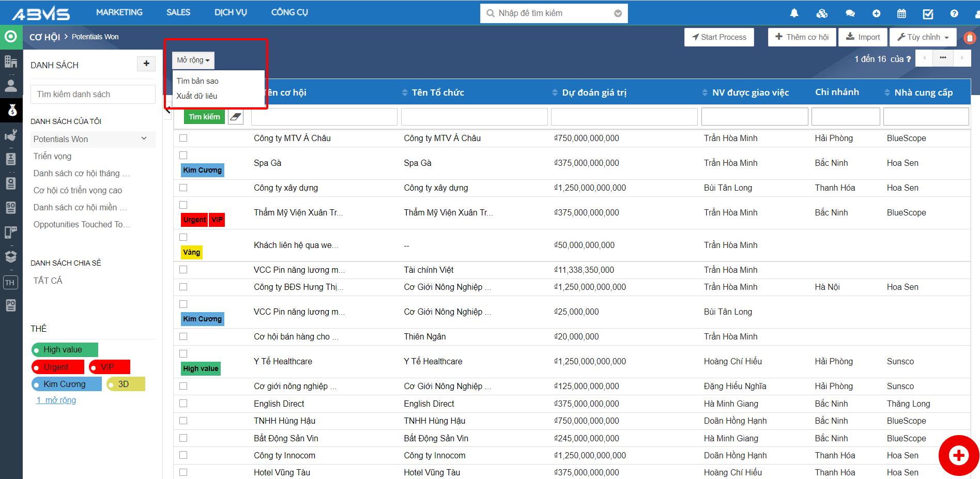Click the chat messages icon
Viewport: 980px width, 479px height.
pyautogui.click(x=850, y=13)
